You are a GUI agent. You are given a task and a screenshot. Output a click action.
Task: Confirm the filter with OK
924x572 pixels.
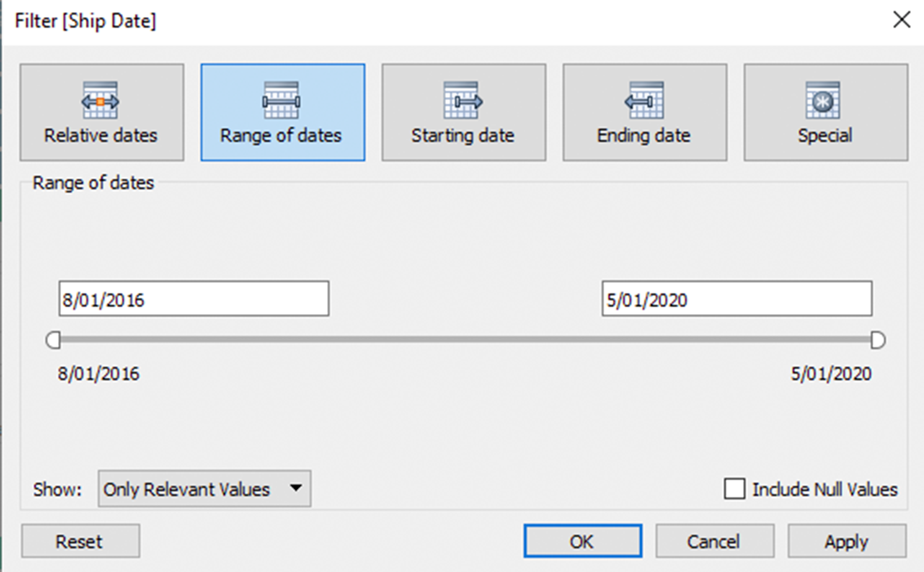583,541
